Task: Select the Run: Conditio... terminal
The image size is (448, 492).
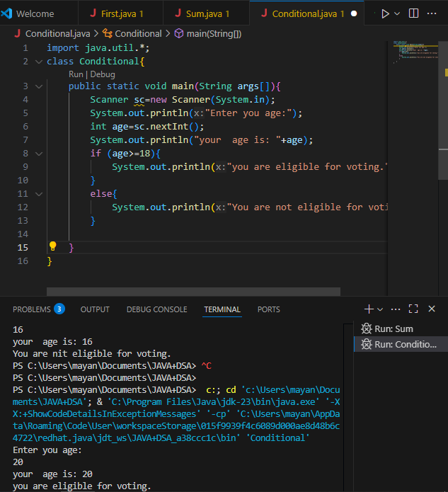Action: click(401, 344)
